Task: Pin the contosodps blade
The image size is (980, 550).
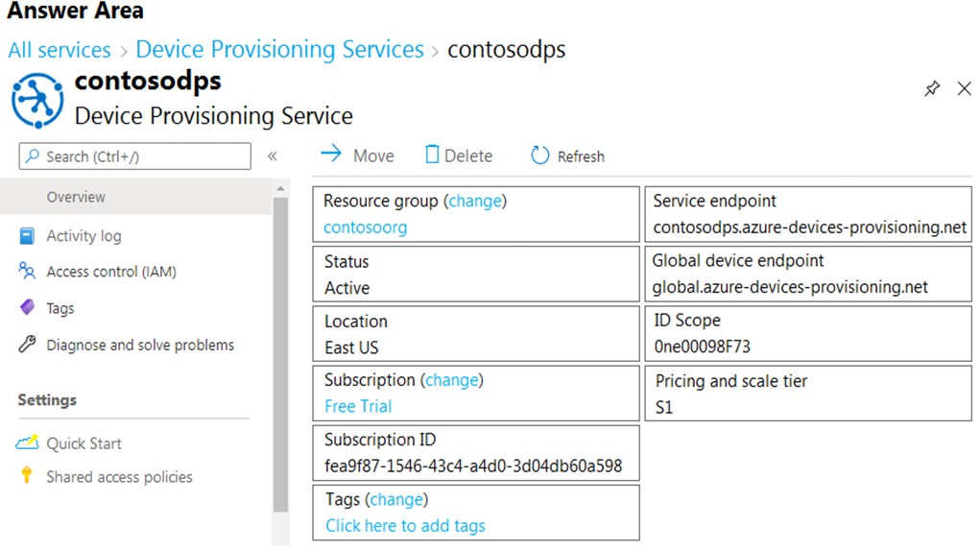Action: pyautogui.click(x=932, y=88)
